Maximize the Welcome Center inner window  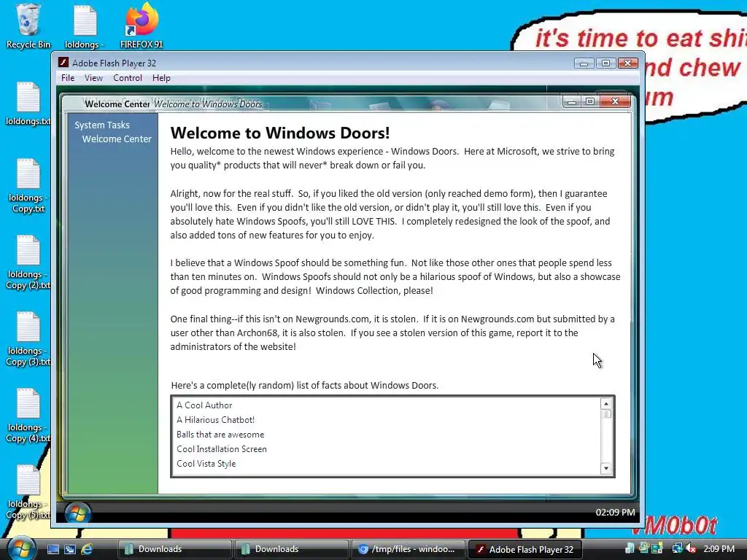pos(590,101)
